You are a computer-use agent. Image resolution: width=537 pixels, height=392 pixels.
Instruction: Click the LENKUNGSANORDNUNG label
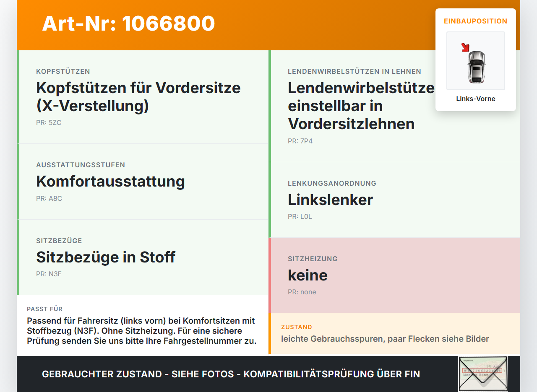332,184
